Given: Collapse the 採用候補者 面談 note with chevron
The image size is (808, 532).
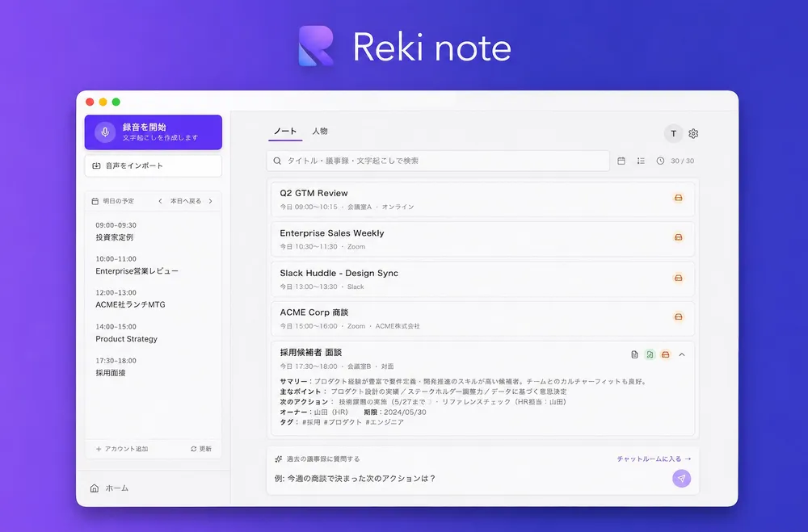Looking at the screenshot, I should tap(682, 354).
